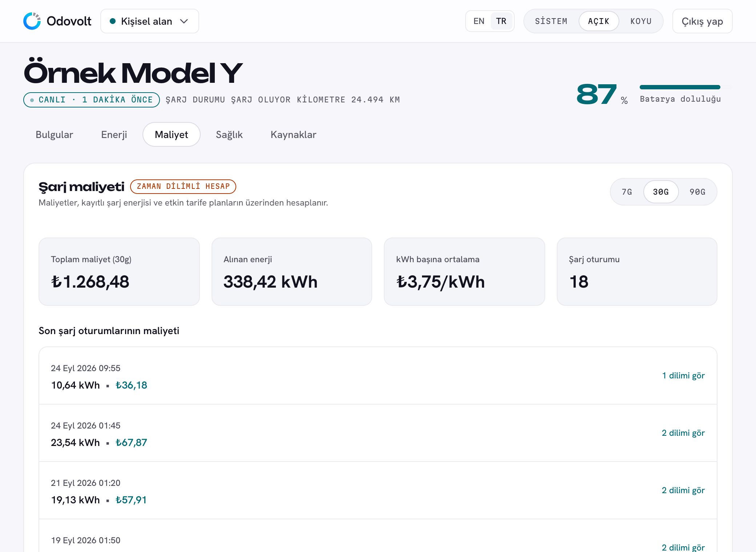Click the 19,13 kWh session energy

(x=75, y=500)
